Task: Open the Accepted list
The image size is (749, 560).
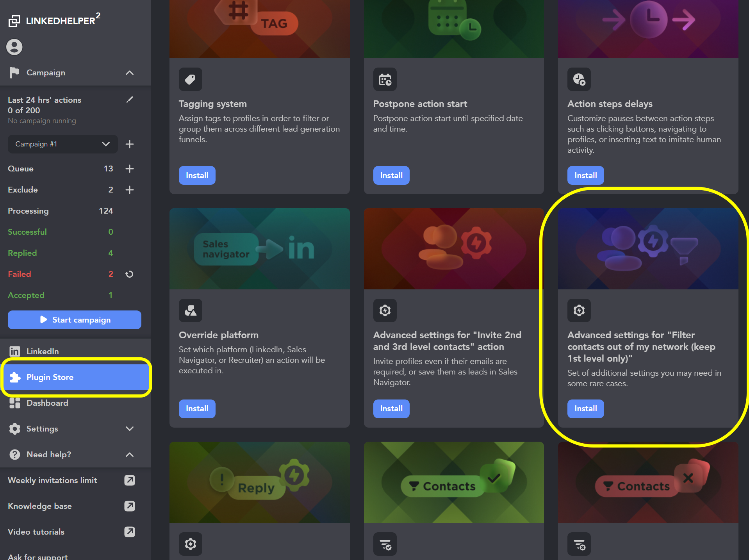Action: point(61,295)
